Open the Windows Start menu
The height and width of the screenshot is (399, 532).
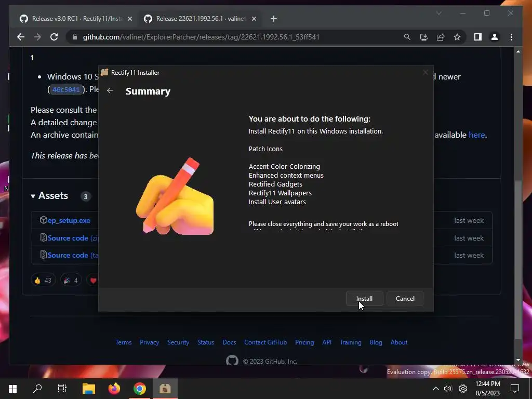pos(12,389)
